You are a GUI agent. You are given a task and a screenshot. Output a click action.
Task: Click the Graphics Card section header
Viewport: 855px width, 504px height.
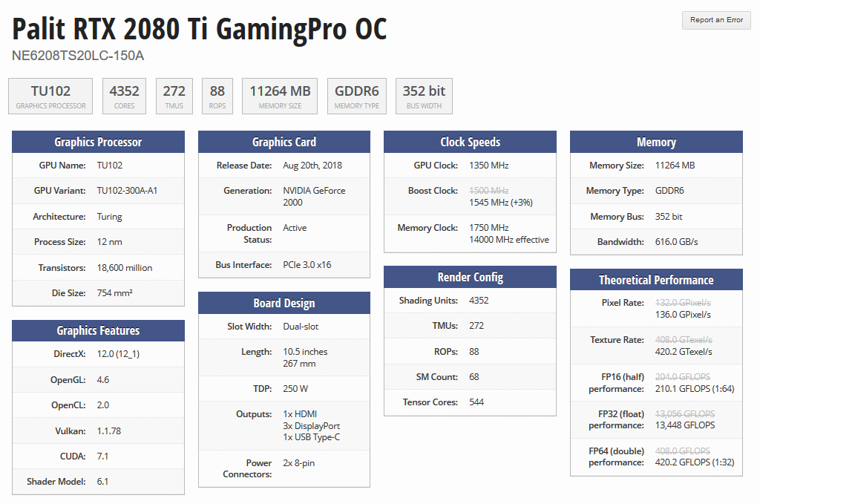284,142
